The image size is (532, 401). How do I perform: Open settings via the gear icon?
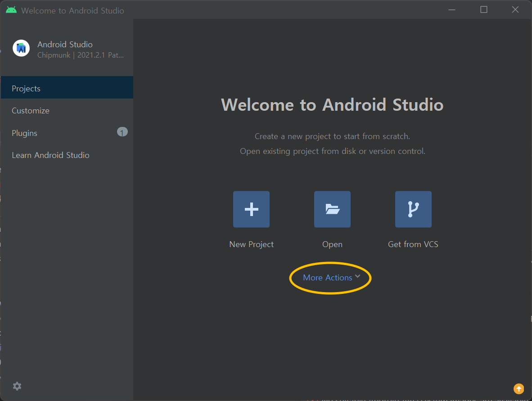(17, 386)
